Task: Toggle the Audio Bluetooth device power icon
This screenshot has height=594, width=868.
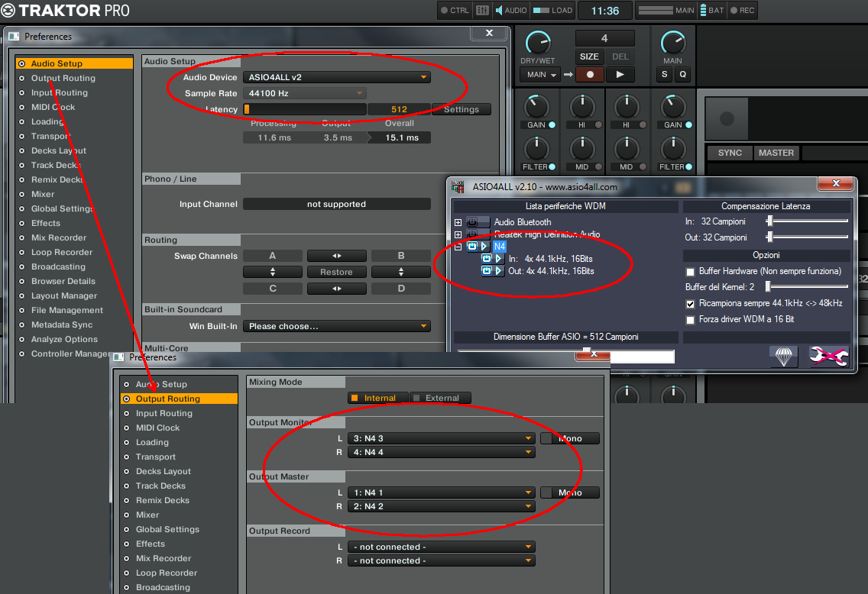Action: tap(472, 222)
